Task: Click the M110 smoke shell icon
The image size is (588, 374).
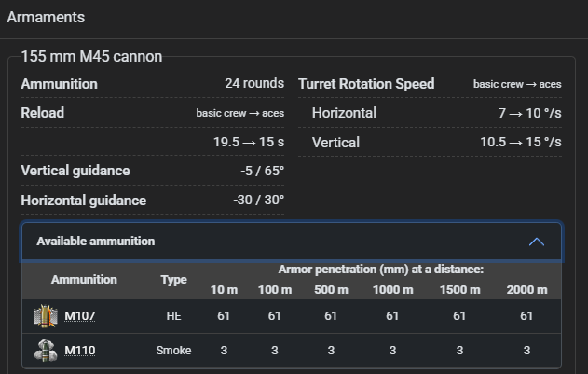Action: click(x=45, y=351)
